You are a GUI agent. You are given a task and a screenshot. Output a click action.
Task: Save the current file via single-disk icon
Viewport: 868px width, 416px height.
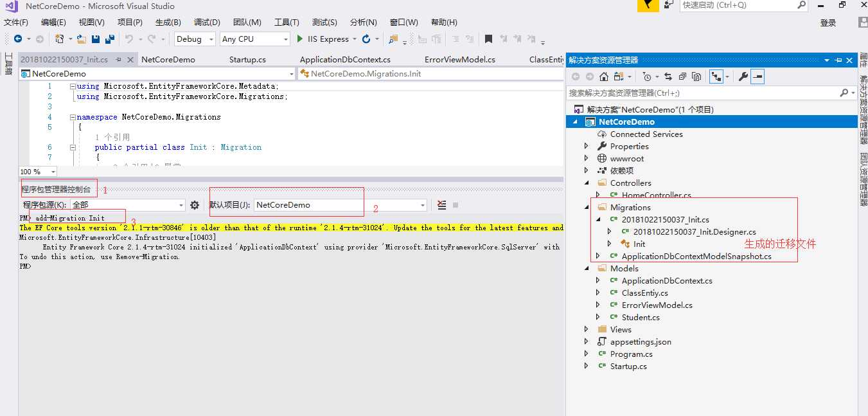pyautogui.click(x=96, y=39)
